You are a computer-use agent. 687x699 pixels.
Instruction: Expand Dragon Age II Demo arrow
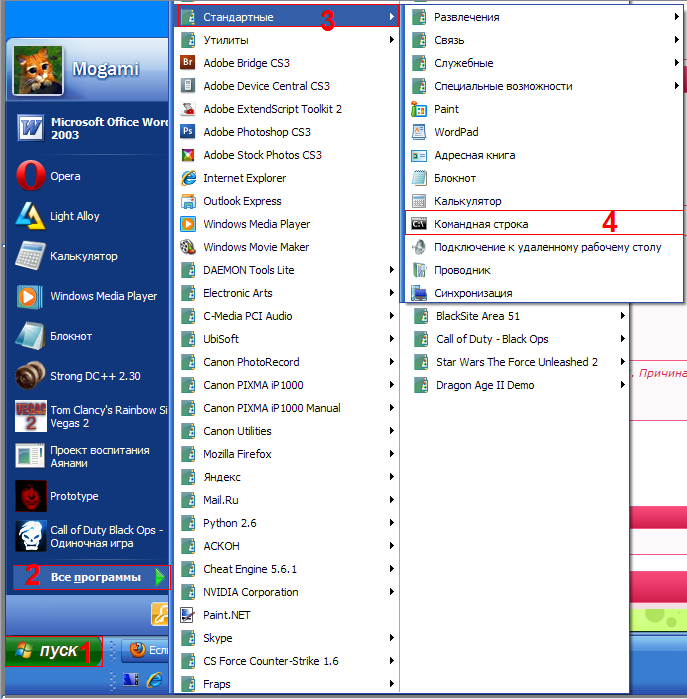pos(623,385)
